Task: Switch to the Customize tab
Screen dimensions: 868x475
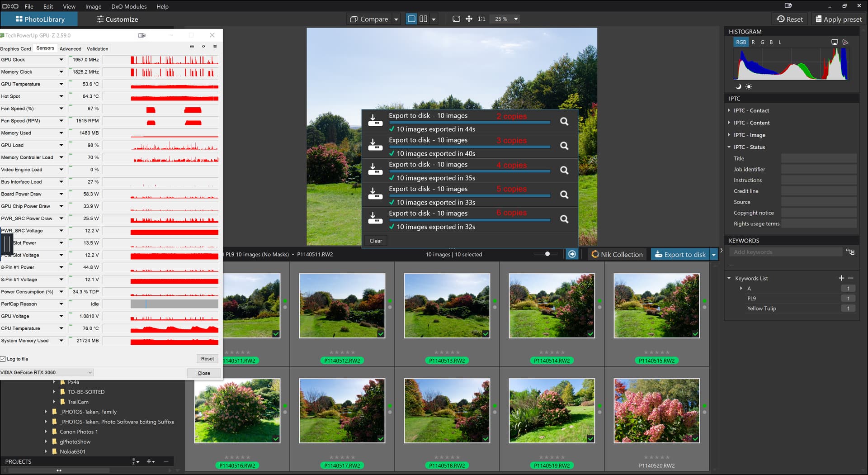Action: (x=117, y=19)
